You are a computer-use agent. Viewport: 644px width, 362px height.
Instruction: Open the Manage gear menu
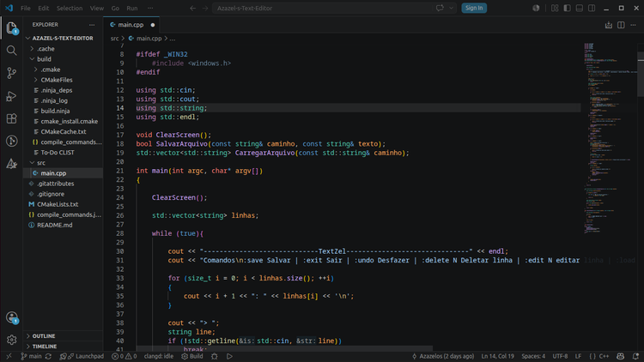(x=11, y=340)
